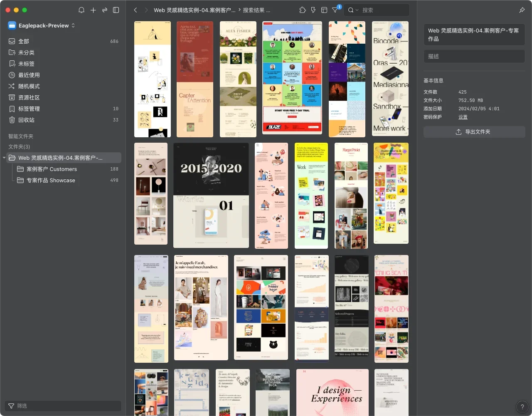Click the 设置 password protection link

463,117
